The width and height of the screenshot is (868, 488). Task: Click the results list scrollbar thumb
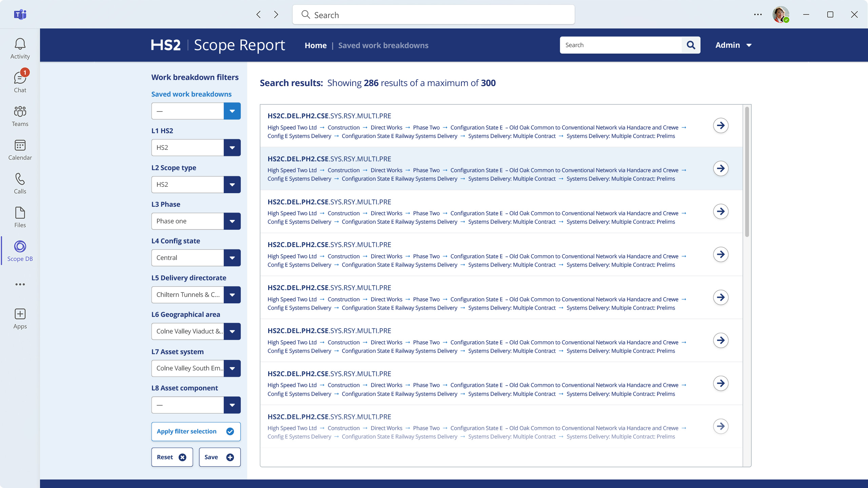pos(747,172)
